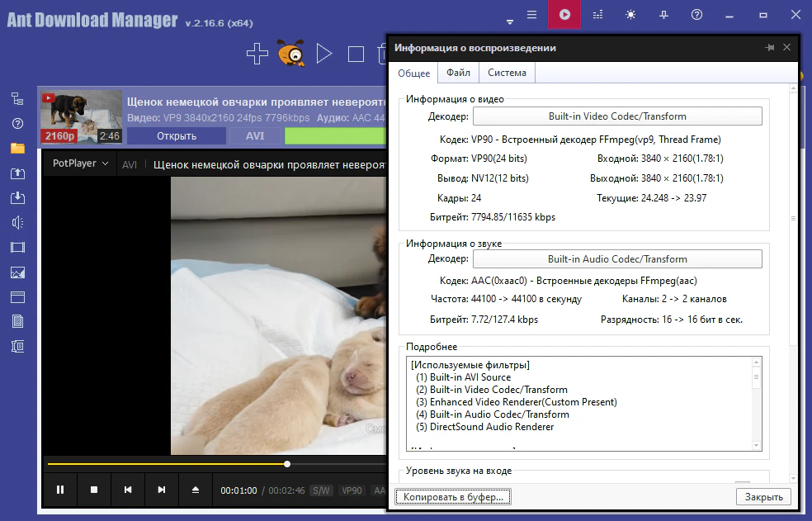The image size is (812, 521).
Task: Open the yellow folder category in sidebar
Action: pos(17,149)
